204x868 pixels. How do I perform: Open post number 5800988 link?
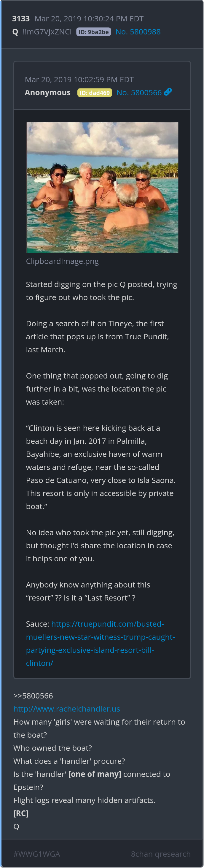coord(138,32)
